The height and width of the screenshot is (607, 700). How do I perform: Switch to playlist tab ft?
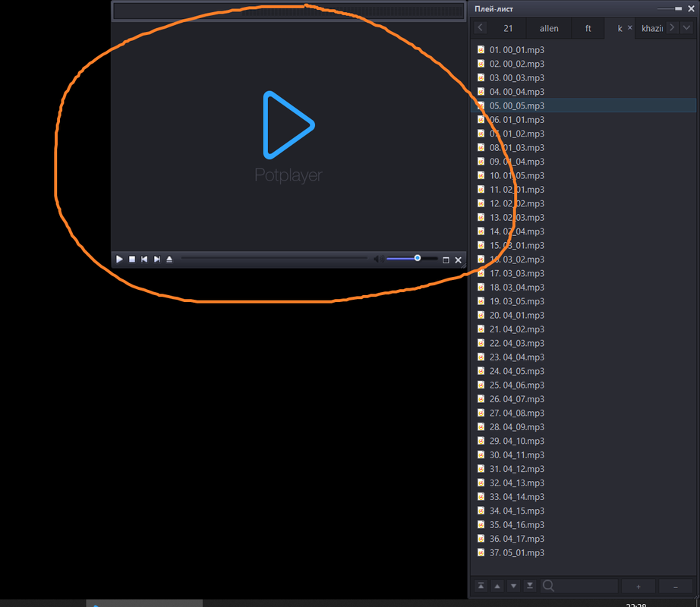tap(588, 29)
